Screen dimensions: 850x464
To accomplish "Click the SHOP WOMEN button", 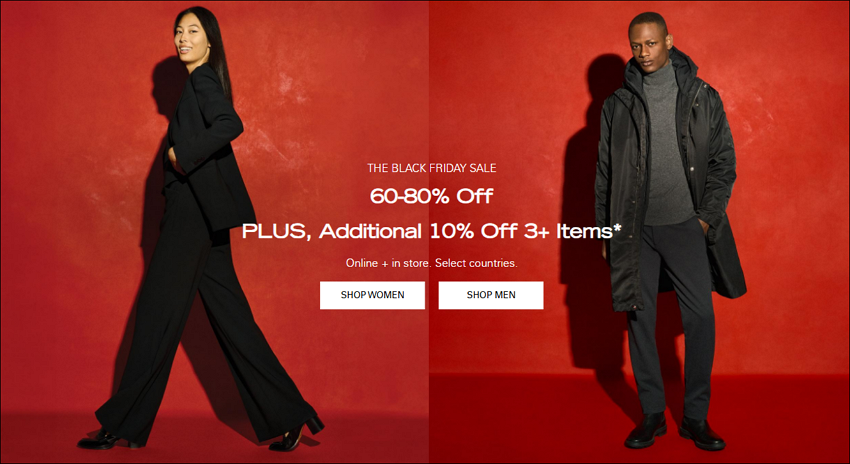I will [372, 295].
